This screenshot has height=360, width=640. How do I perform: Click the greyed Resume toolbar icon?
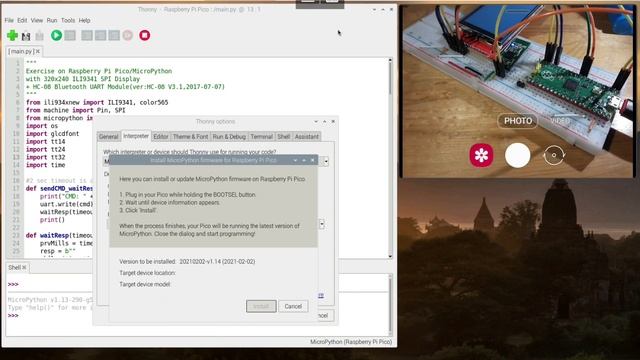[x=128, y=36]
